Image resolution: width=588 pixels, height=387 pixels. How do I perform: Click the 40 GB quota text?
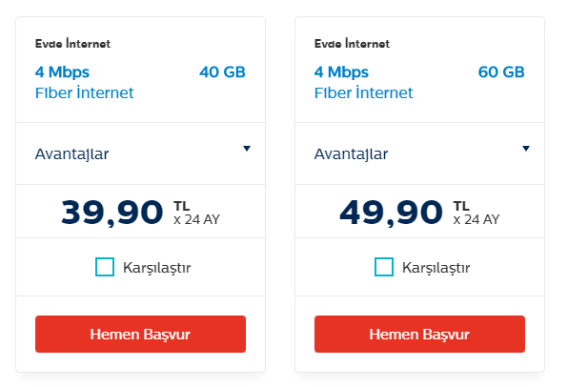[222, 72]
